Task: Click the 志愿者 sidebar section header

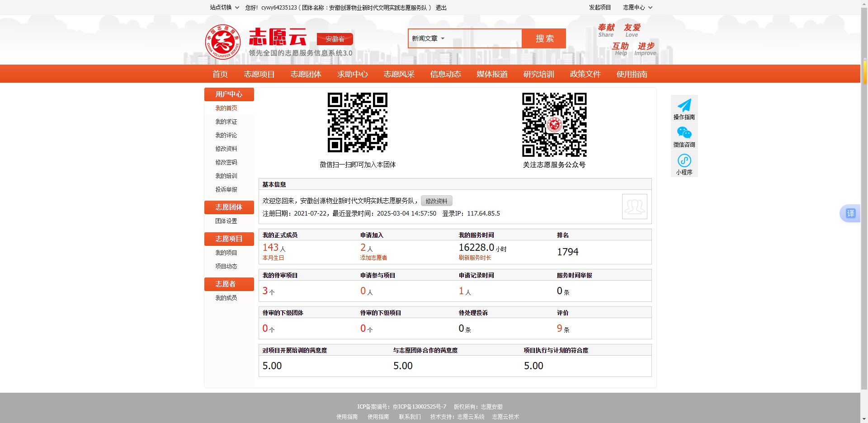Action: click(229, 284)
